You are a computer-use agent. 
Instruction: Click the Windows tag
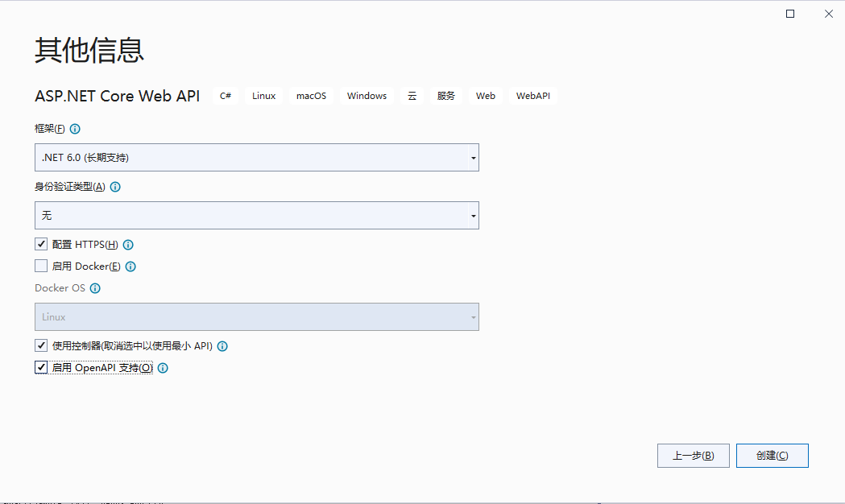click(367, 96)
